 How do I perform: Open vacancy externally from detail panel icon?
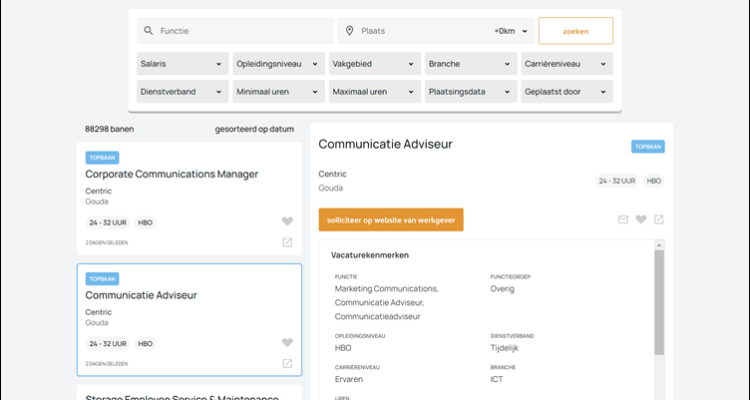[658, 220]
